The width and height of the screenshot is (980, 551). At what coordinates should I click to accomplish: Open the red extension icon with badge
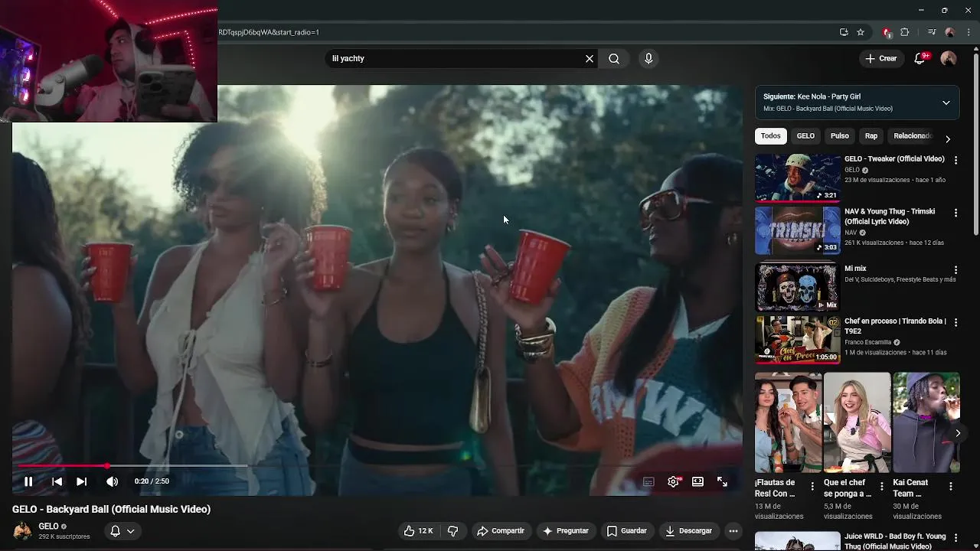(887, 32)
